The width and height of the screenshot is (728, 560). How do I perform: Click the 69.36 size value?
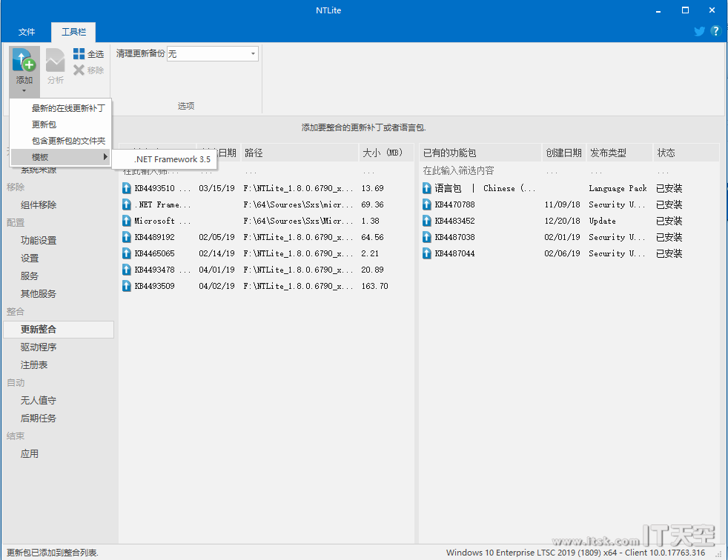[372, 204]
